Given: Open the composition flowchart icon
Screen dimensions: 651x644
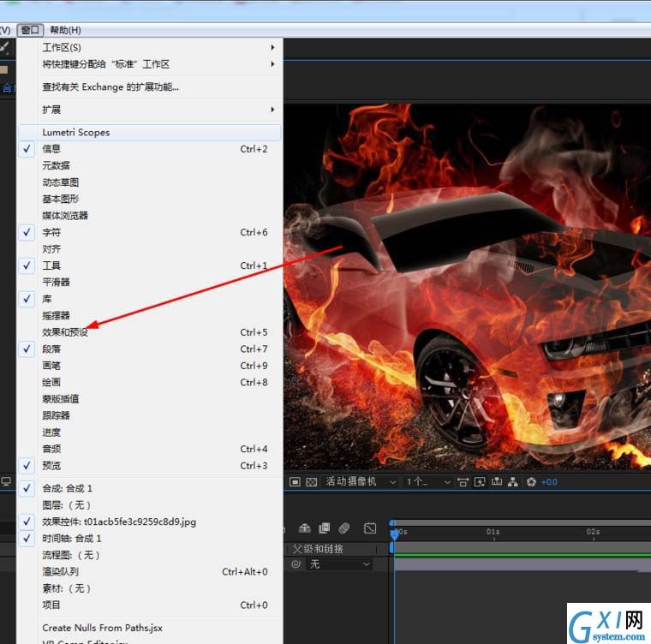Looking at the screenshot, I should 513,481.
